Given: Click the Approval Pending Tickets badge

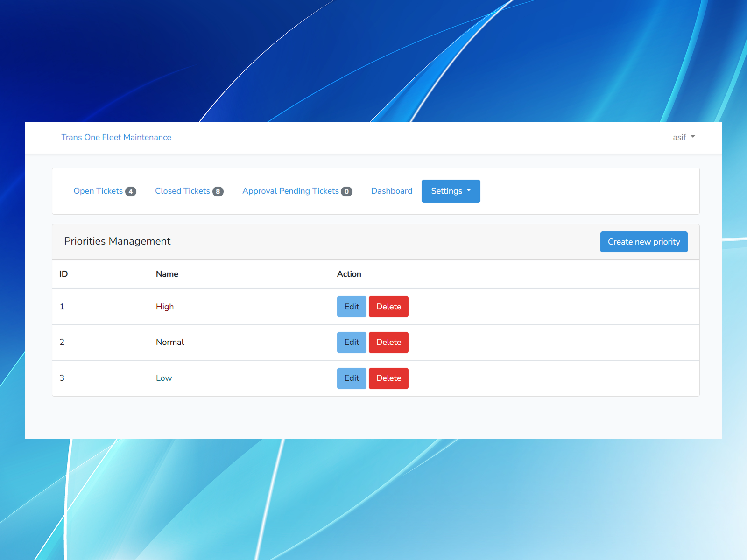Looking at the screenshot, I should point(346,191).
